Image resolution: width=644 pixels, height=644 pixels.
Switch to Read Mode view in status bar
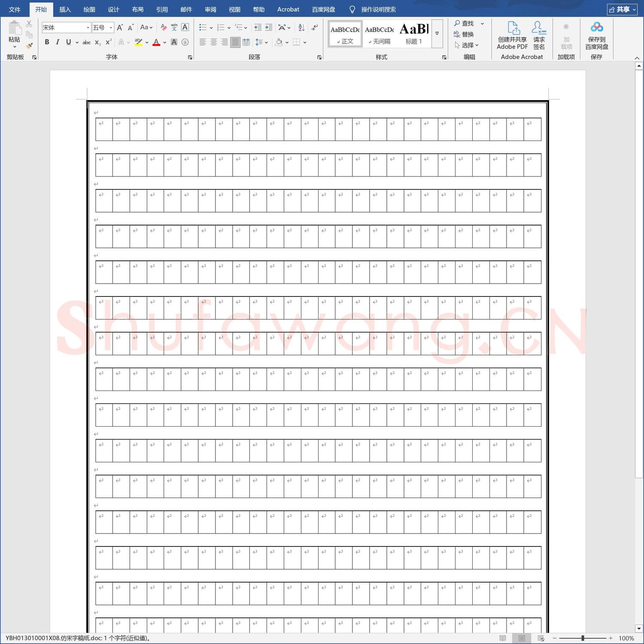(x=503, y=638)
